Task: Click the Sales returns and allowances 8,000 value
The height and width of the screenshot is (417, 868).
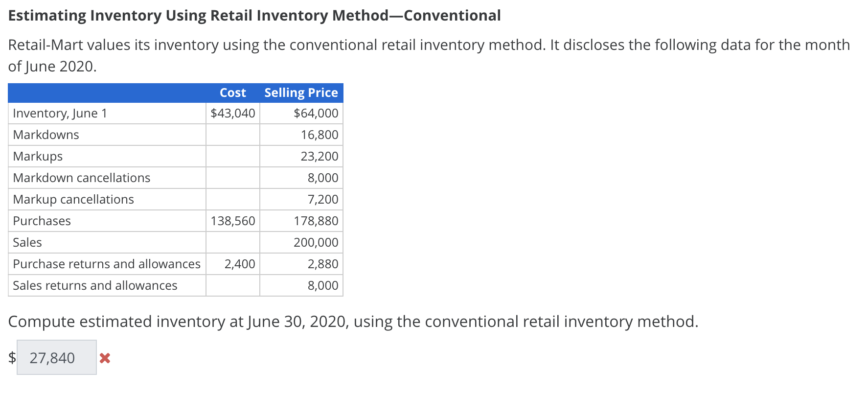Action: (x=323, y=285)
